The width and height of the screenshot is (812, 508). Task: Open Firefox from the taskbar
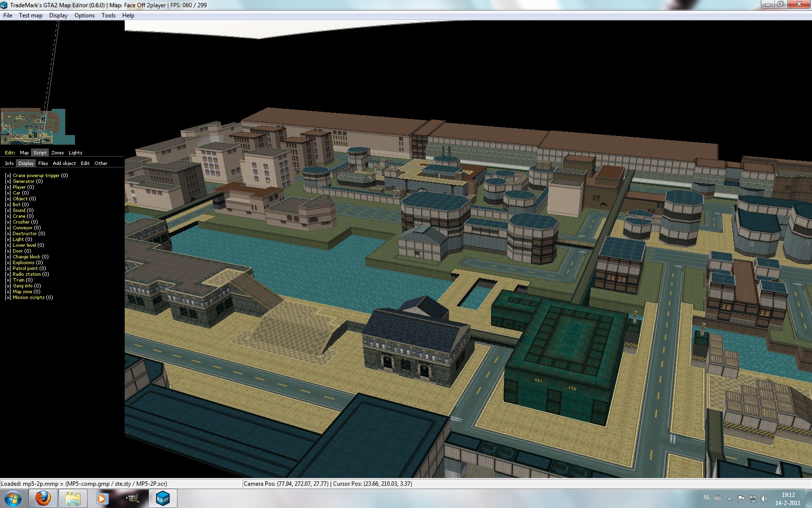point(43,498)
